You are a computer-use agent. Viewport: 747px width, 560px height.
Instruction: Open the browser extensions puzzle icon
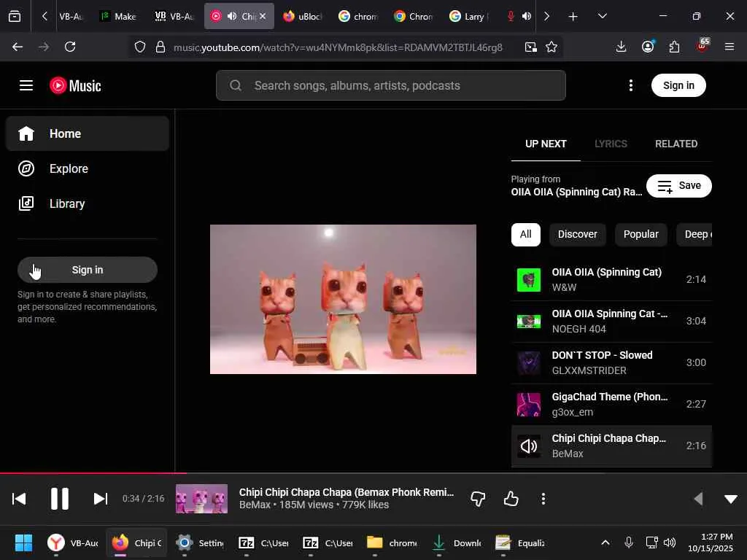click(x=674, y=47)
